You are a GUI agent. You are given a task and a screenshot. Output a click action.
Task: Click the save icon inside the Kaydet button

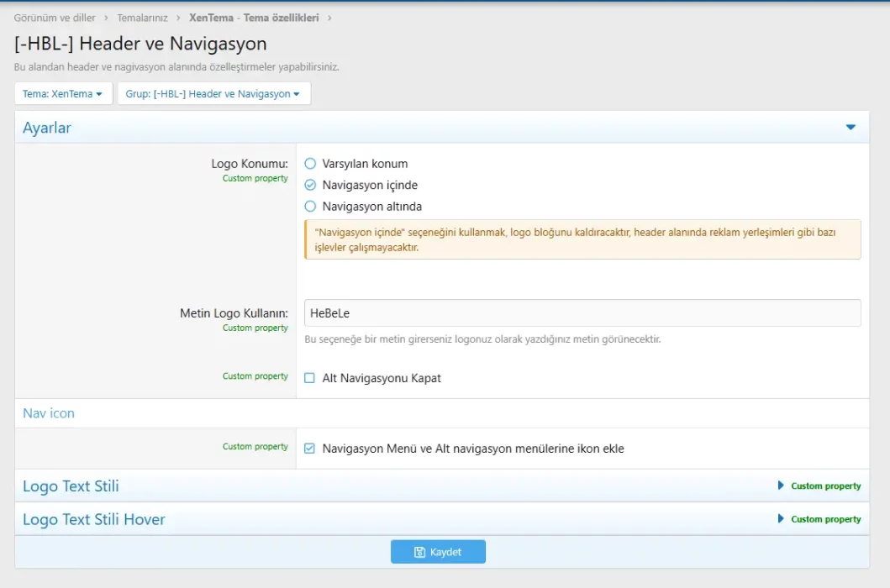click(x=420, y=551)
